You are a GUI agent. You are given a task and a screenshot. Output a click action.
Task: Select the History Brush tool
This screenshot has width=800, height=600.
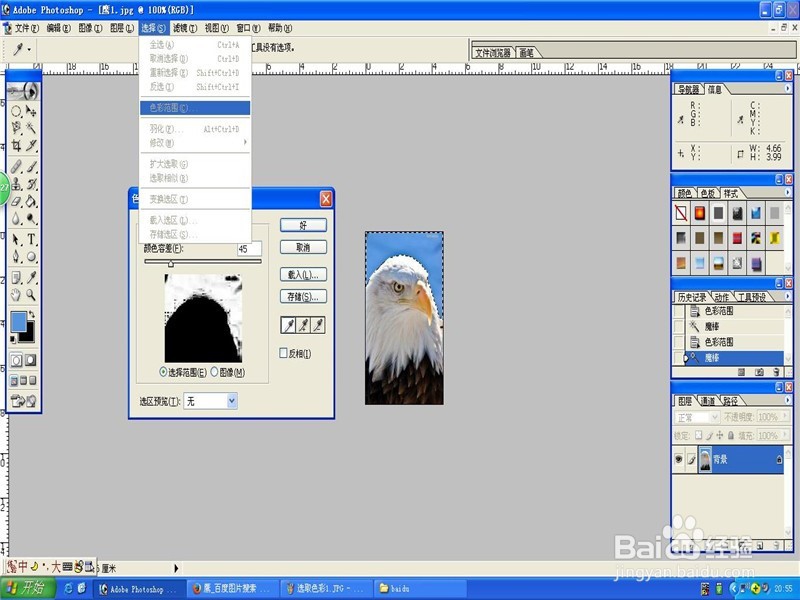(31, 184)
